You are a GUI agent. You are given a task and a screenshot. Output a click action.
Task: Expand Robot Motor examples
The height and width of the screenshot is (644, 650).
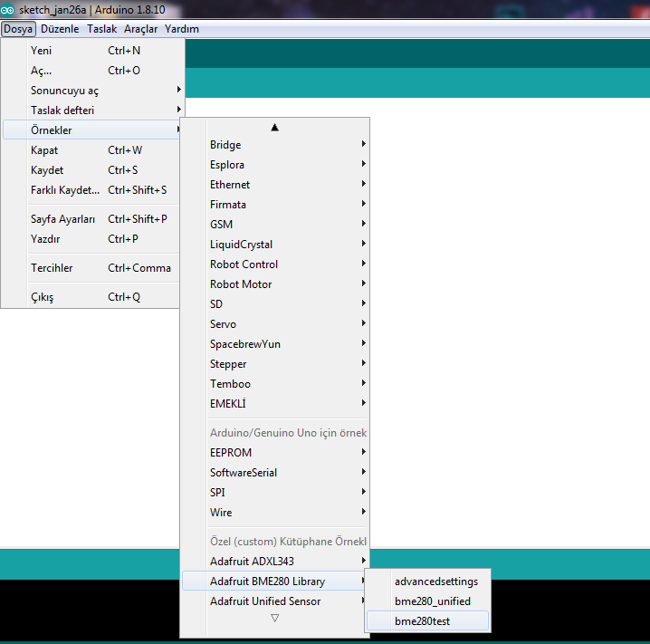click(275, 284)
